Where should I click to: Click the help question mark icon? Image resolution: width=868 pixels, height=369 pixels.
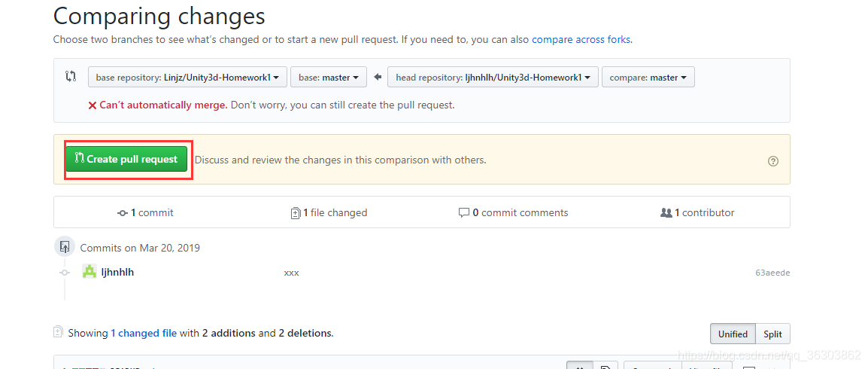coord(773,161)
